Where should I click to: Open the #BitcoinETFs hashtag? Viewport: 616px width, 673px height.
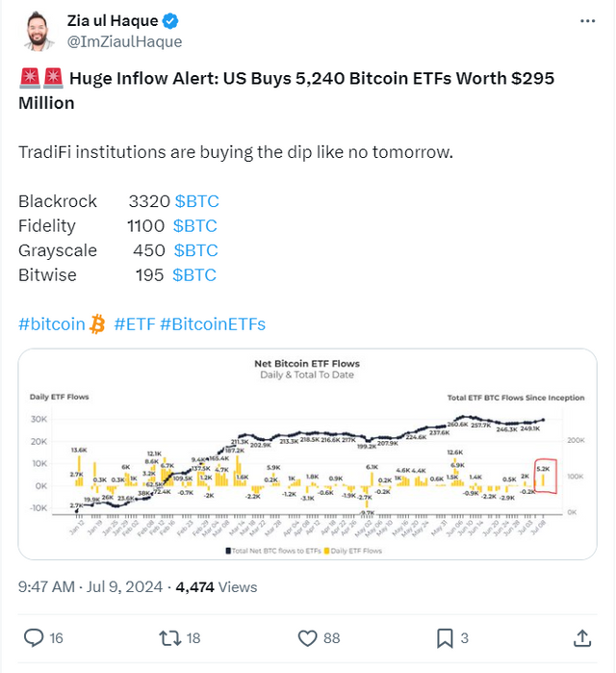click(x=213, y=324)
